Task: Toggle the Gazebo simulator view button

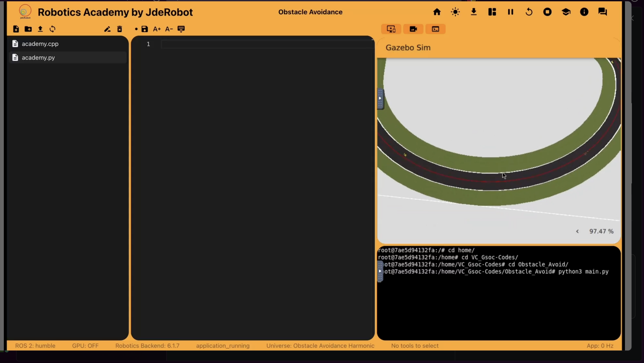Action: (x=391, y=29)
